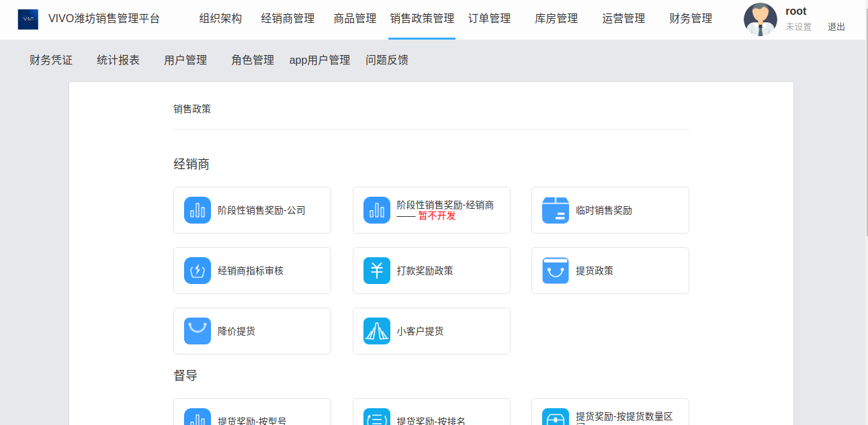Click the bar chart icon for 阶段性销售奖励-经销商
Screen dimensions: 868x425
click(x=377, y=210)
